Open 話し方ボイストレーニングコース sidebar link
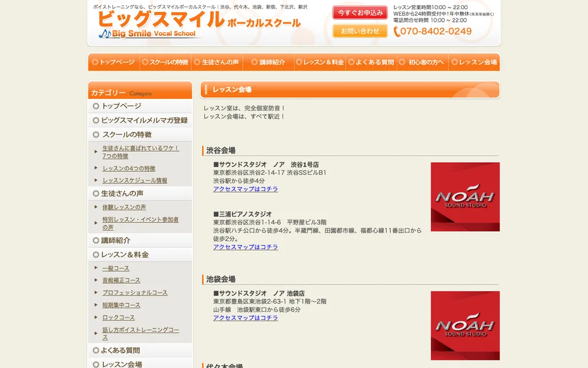The height and width of the screenshot is (368, 588). [141, 334]
